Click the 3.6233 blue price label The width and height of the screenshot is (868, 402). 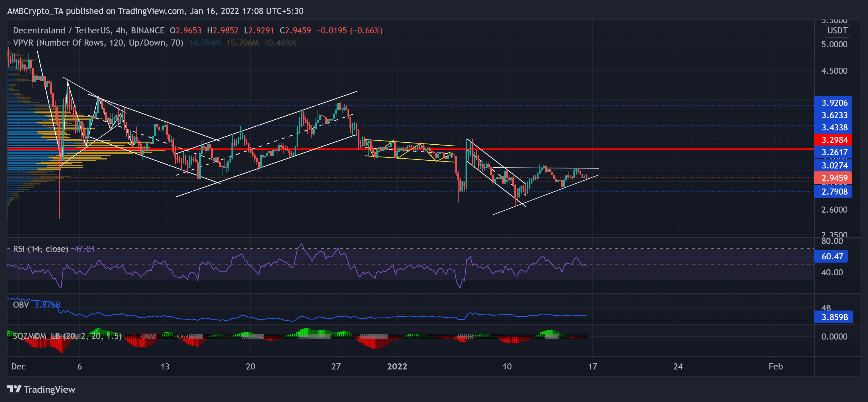(x=833, y=115)
